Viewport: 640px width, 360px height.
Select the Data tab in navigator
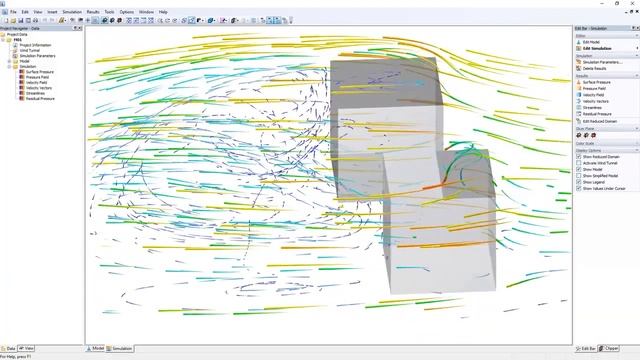[8, 349]
